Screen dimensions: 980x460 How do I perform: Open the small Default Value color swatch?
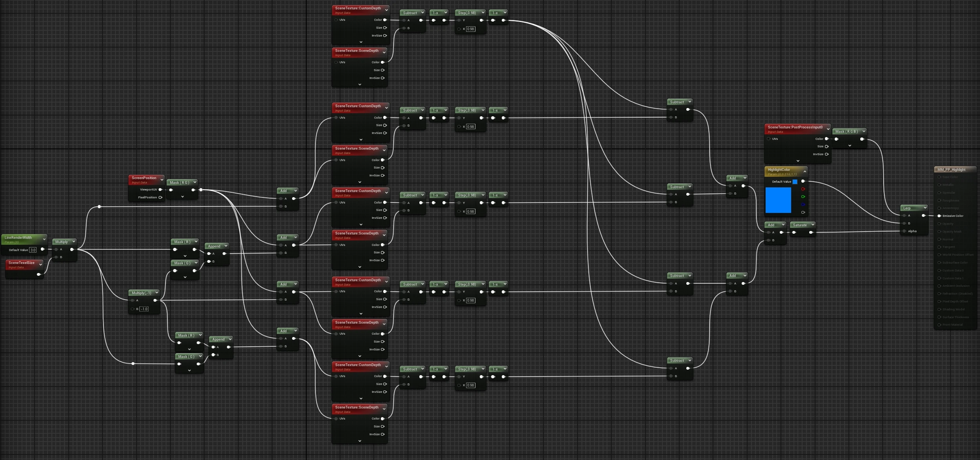(795, 181)
